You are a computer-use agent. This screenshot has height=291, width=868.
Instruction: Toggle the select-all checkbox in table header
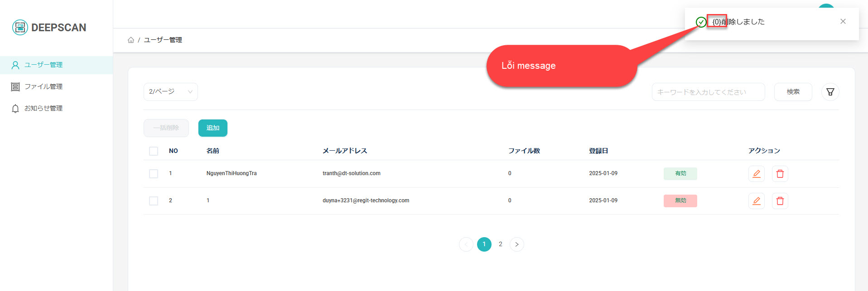pyautogui.click(x=154, y=151)
